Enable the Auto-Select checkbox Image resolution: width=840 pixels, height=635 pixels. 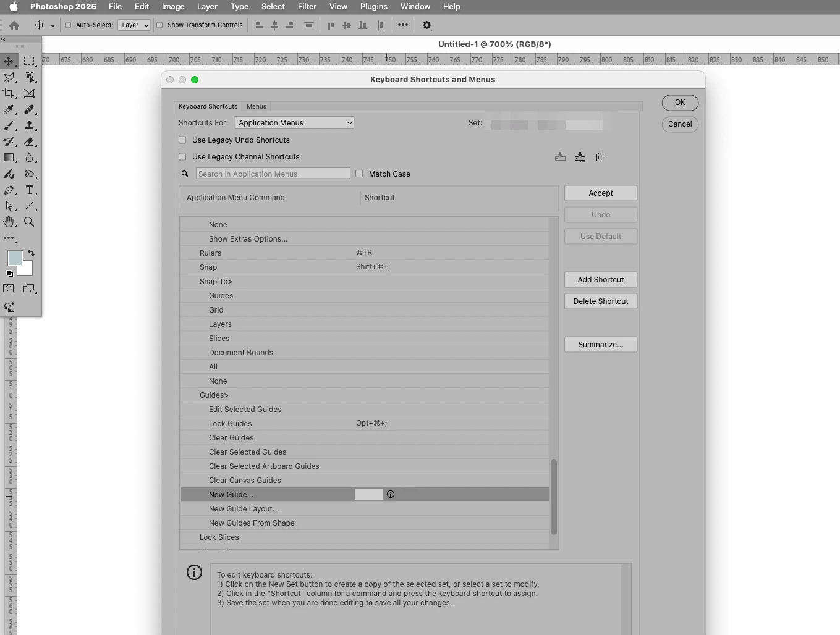[68, 25]
